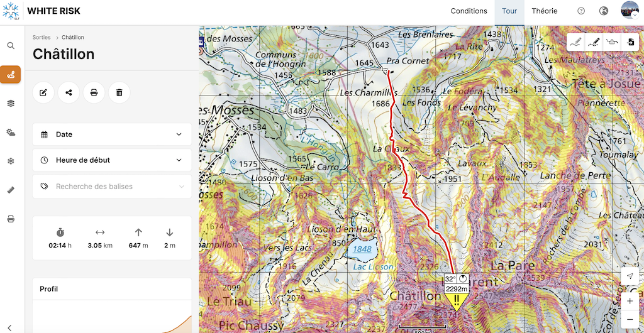
Task: Open the Recherche des balises combo box
Action: [112, 187]
